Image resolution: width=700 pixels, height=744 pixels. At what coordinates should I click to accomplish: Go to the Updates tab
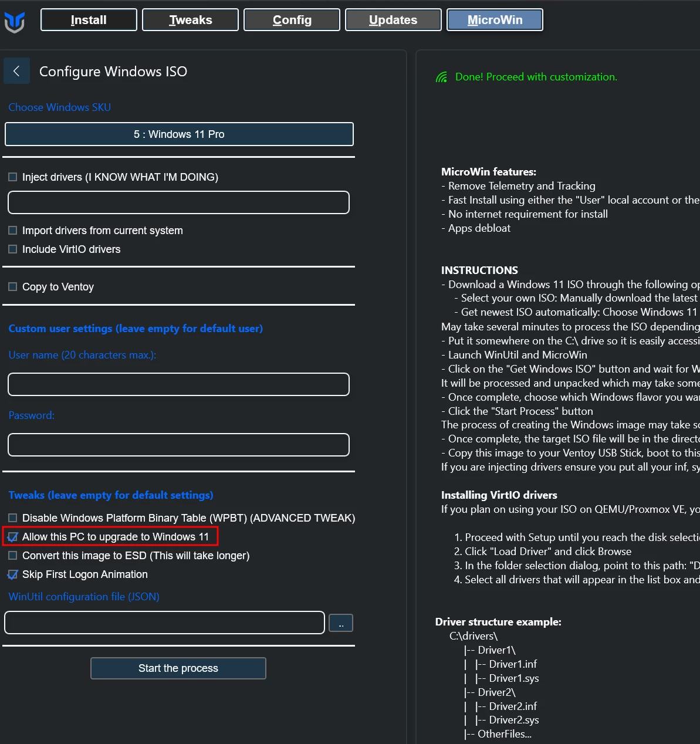tap(393, 20)
